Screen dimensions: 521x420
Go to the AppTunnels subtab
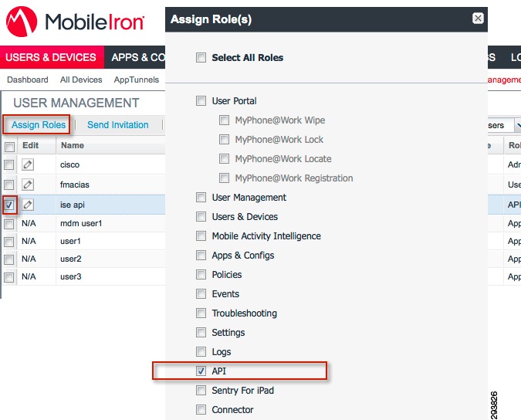point(137,80)
